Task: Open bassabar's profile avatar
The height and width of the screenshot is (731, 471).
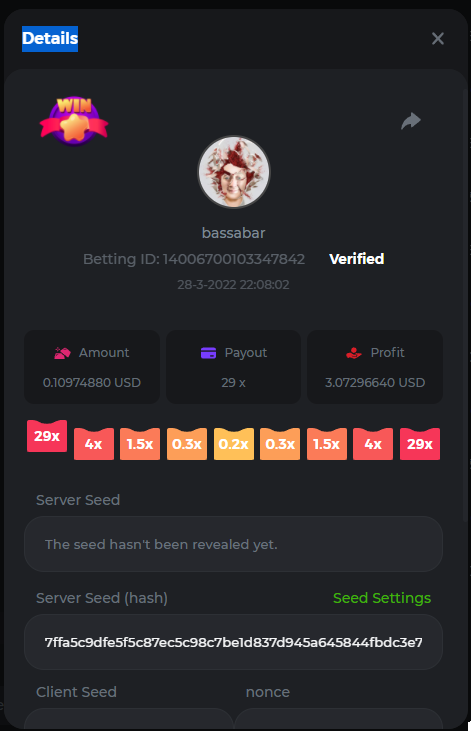Action: 234,172
